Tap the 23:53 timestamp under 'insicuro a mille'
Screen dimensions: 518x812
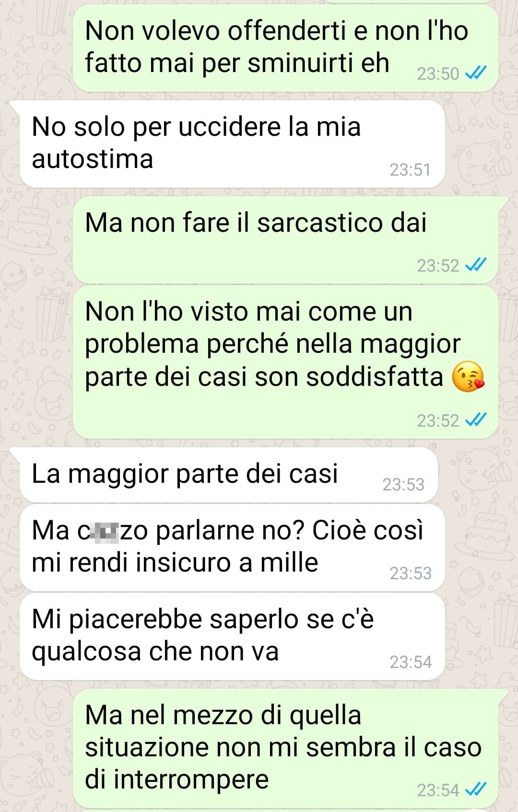point(411,573)
